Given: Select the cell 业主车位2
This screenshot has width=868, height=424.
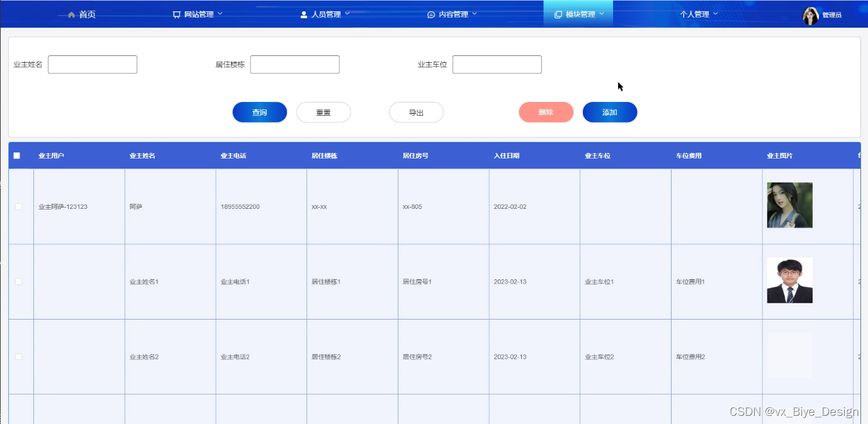Looking at the screenshot, I should 599,357.
